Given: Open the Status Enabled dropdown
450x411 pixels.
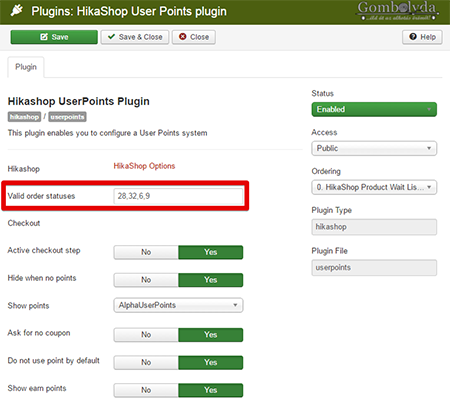Looking at the screenshot, I should point(374,109).
